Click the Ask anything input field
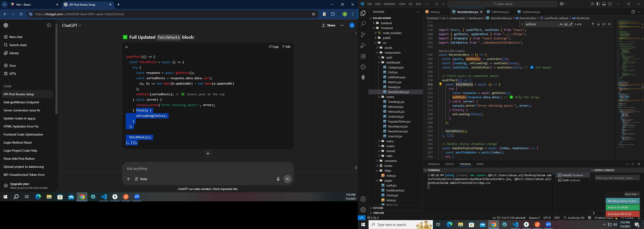 tap(208, 168)
